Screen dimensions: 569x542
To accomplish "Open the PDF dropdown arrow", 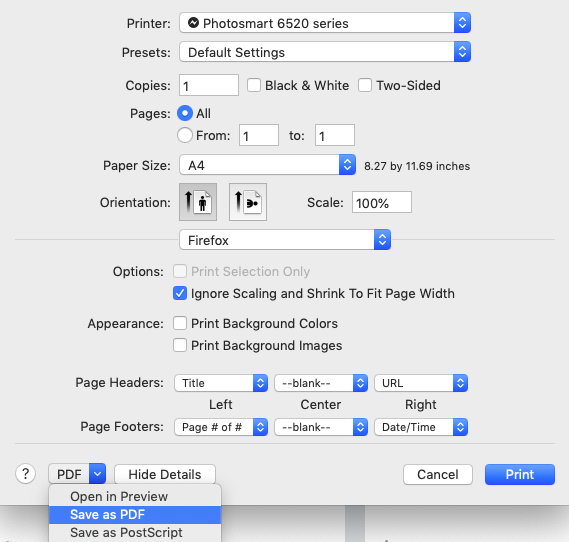I will tap(98, 474).
